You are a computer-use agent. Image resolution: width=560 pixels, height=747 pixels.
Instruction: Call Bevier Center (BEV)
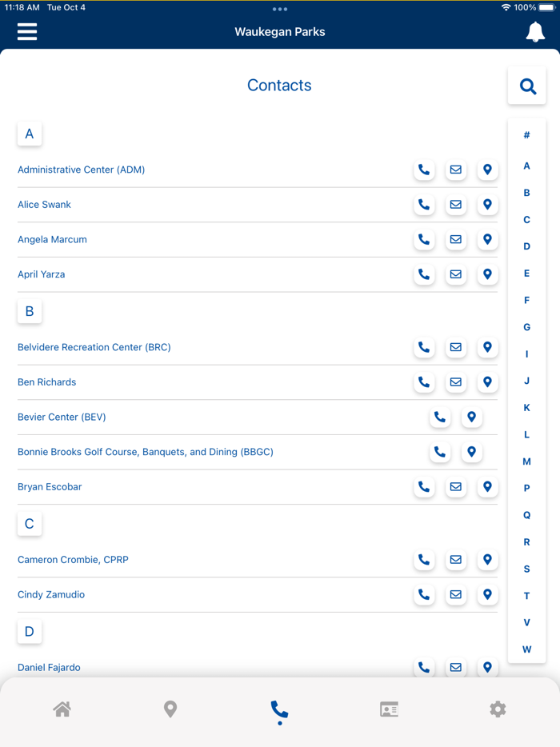(x=440, y=417)
